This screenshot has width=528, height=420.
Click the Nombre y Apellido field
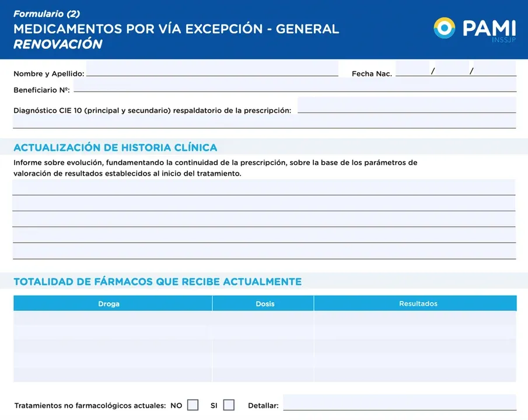212,70
